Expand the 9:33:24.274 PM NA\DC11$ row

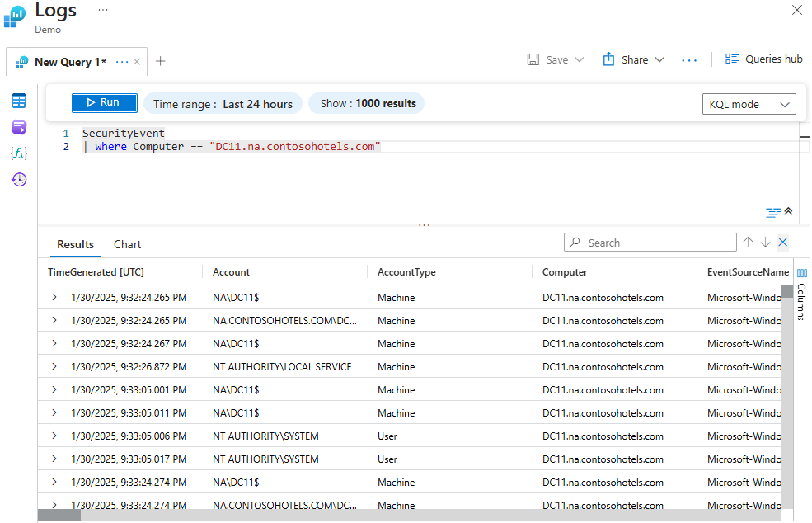54,482
